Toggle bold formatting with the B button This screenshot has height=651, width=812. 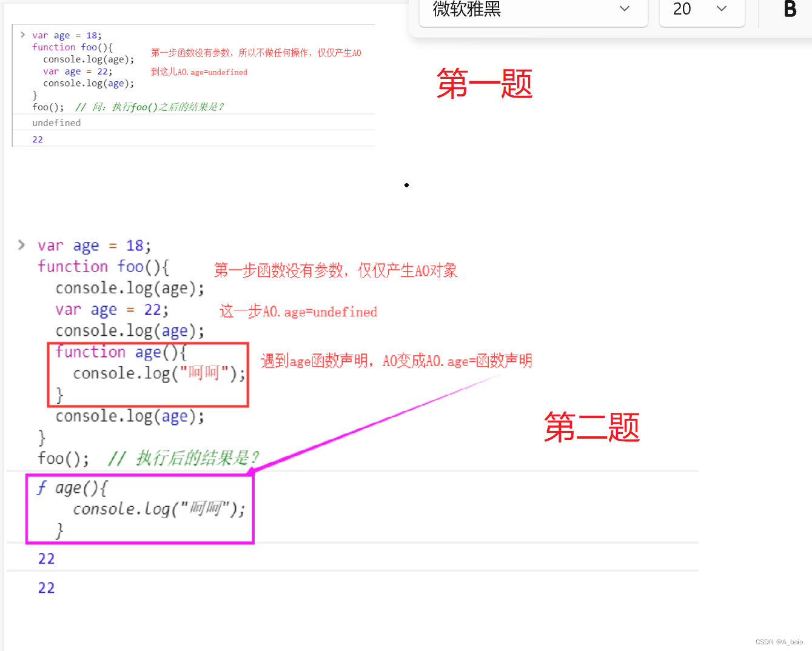tap(790, 9)
